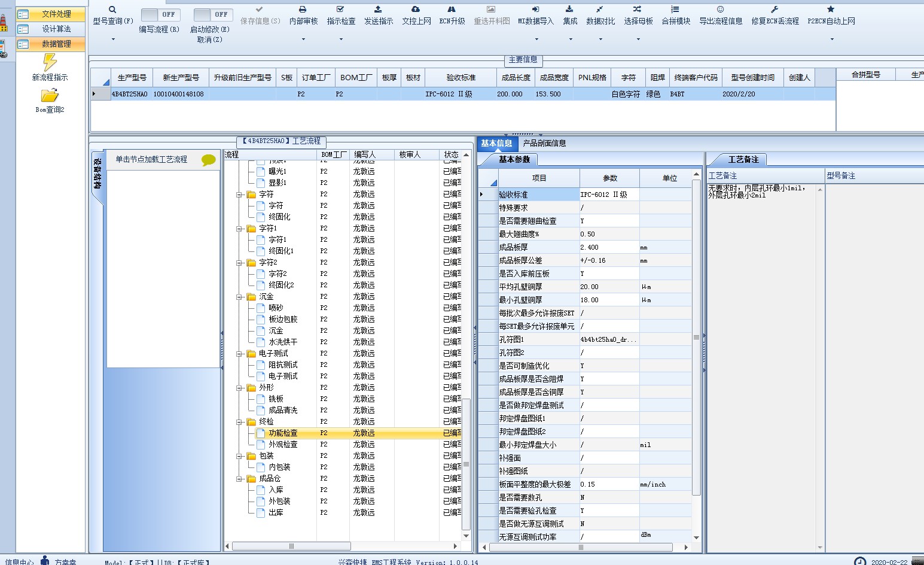This screenshot has width=924, height=565.
Task: Click the 功能检查 document icon
Action: [x=261, y=433]
